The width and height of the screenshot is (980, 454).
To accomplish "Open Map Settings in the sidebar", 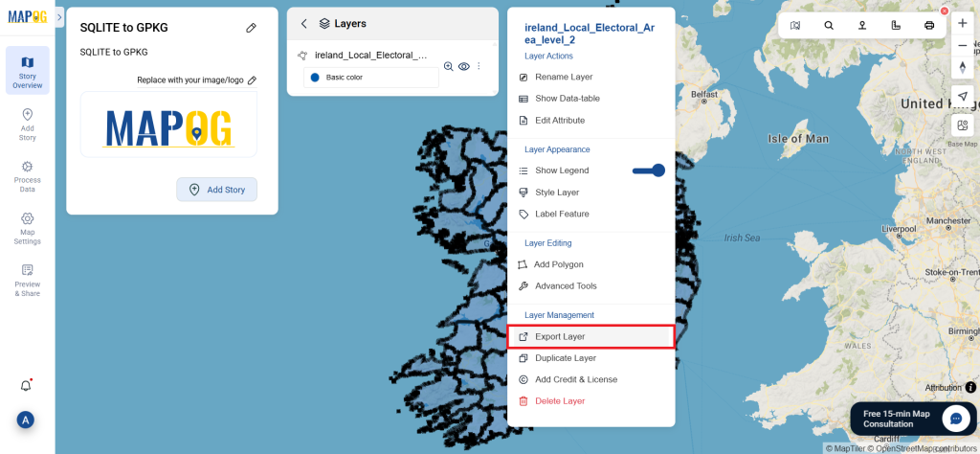I will point(27,228).
